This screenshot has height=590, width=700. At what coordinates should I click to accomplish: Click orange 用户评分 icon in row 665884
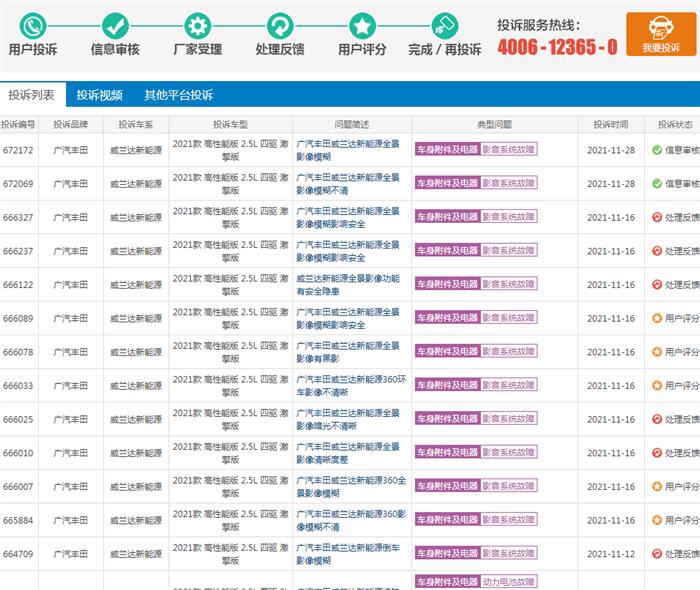[657, 520]
